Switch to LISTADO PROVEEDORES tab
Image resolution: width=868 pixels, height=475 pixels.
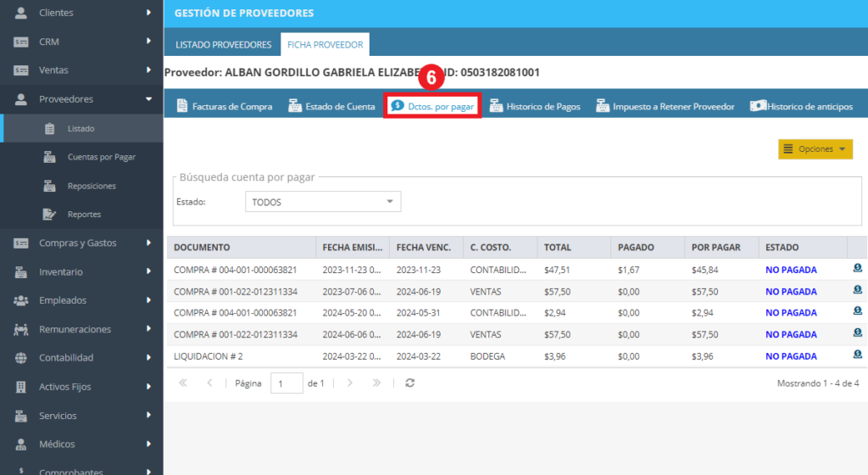tap(223, 45)
